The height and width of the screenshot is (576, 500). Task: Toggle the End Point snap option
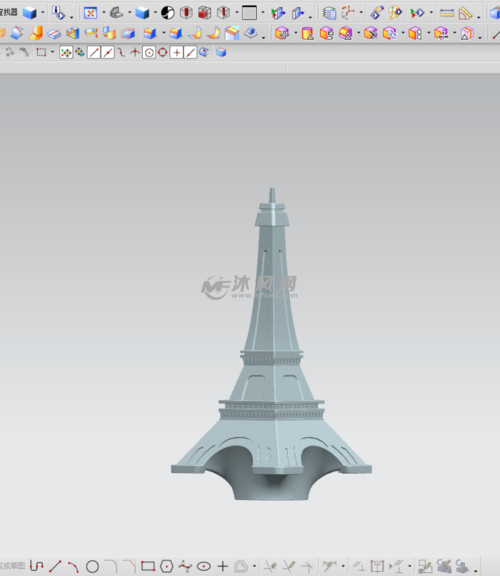(94, 53)
